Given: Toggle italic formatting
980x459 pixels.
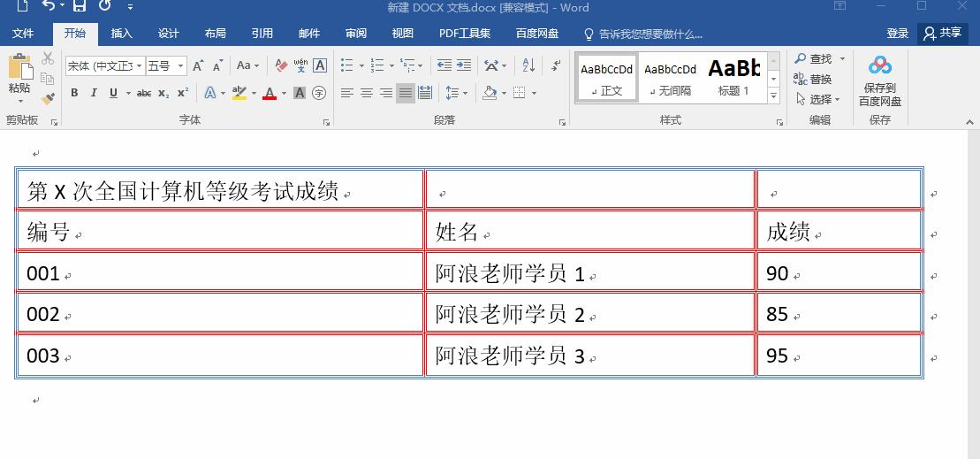Looking at the screenshot, I should coord(94,93).
